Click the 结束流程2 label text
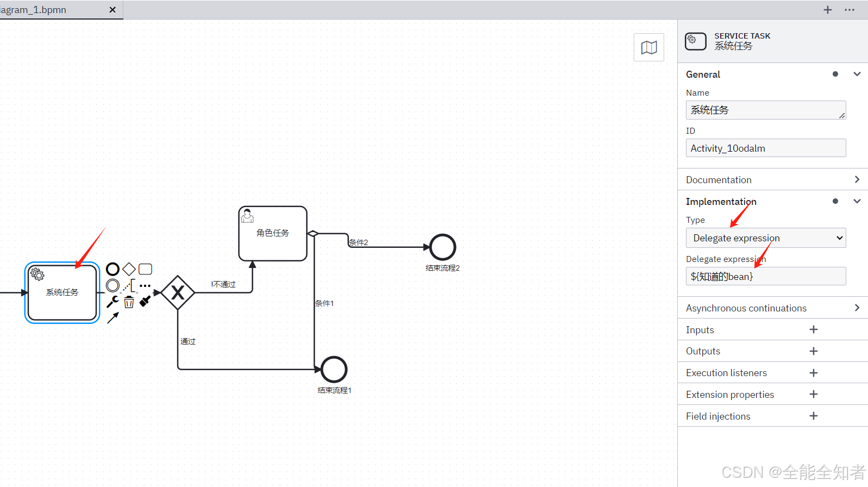The image size is (868, 487). click(442, 268)
